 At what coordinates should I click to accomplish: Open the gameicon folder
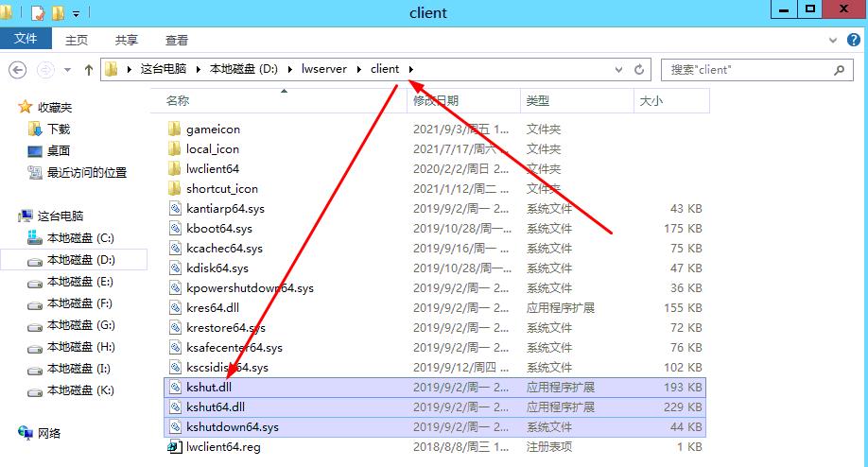[x=213, y=130]
